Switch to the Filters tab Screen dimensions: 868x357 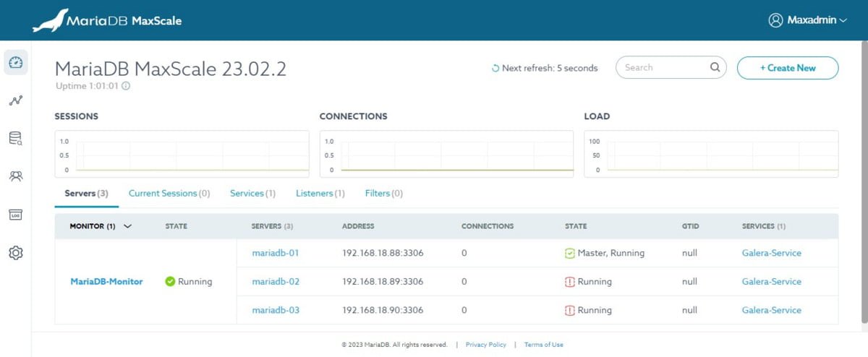(x=384, y=194)
